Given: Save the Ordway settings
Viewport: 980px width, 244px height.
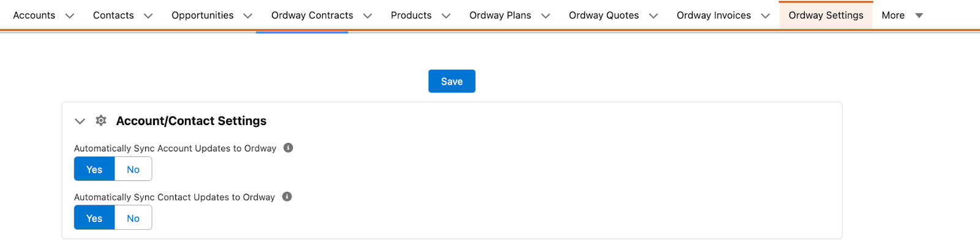Looking at the screenshot, I should point(452,81).
